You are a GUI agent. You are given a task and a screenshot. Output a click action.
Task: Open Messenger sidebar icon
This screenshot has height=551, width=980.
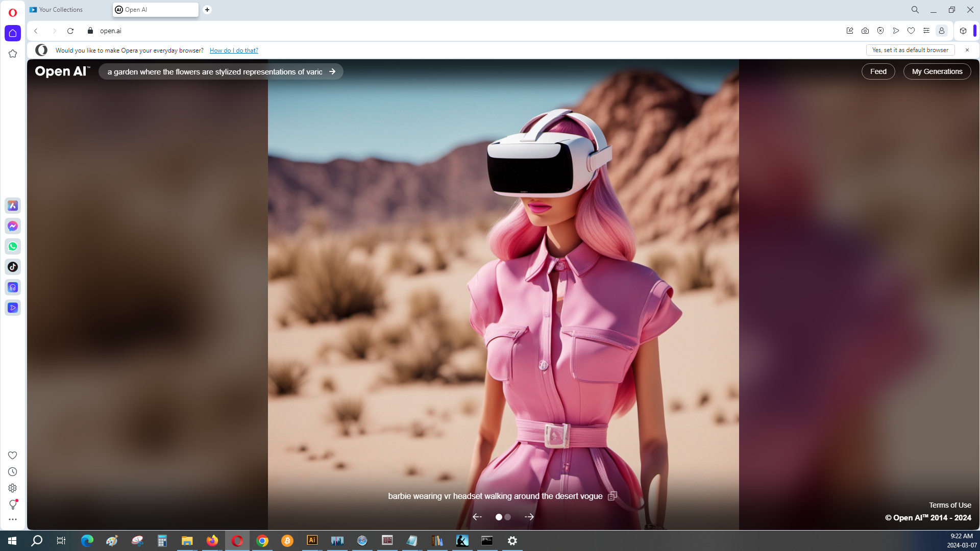(13, 226)
